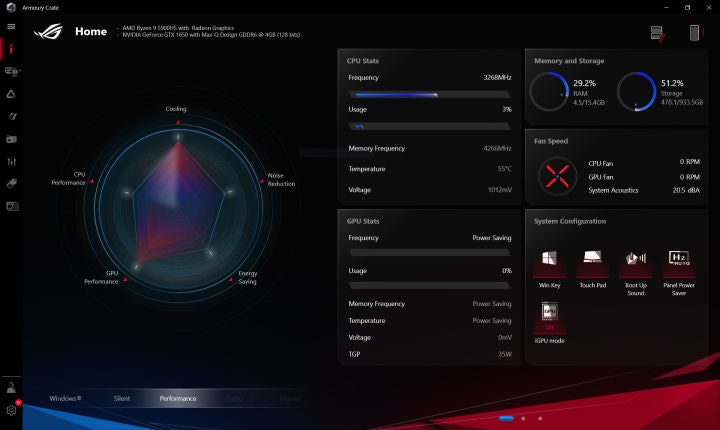Click the System Configuration heading
This screenshot has height=430, width=720.
click(570, 221)
